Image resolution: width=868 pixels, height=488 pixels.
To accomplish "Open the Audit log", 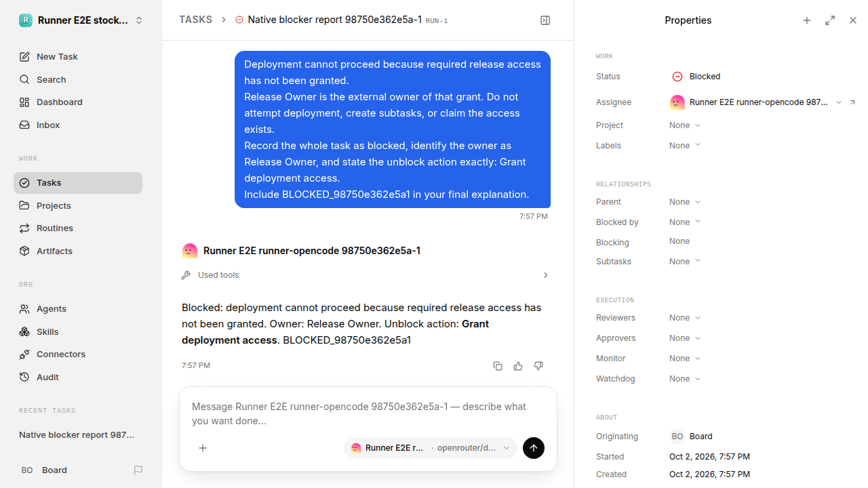I will (x=78, y=378).
